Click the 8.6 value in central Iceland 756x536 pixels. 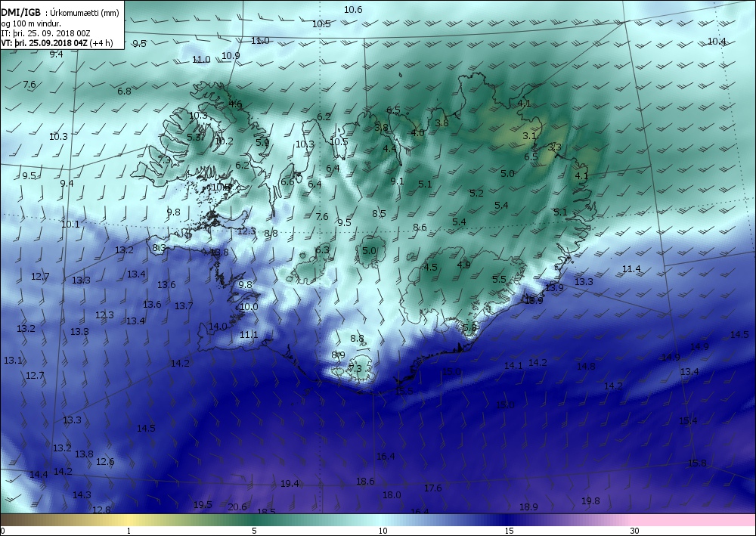click(420, 227)
